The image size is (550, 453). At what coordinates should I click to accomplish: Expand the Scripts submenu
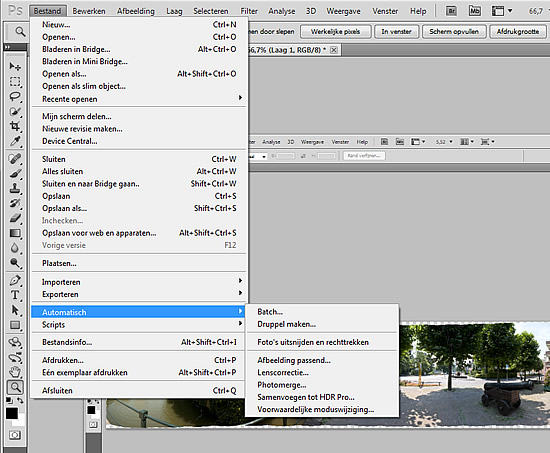point(139,324)
